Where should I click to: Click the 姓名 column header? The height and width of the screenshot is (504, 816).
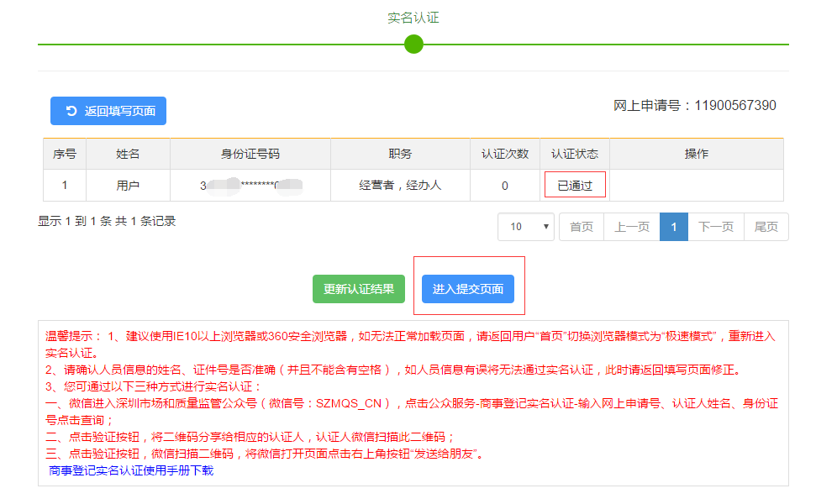[128, 154]
